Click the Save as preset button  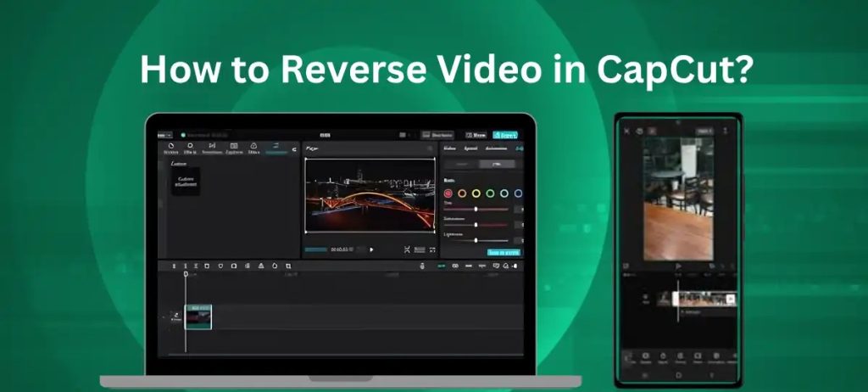point(504,252)
